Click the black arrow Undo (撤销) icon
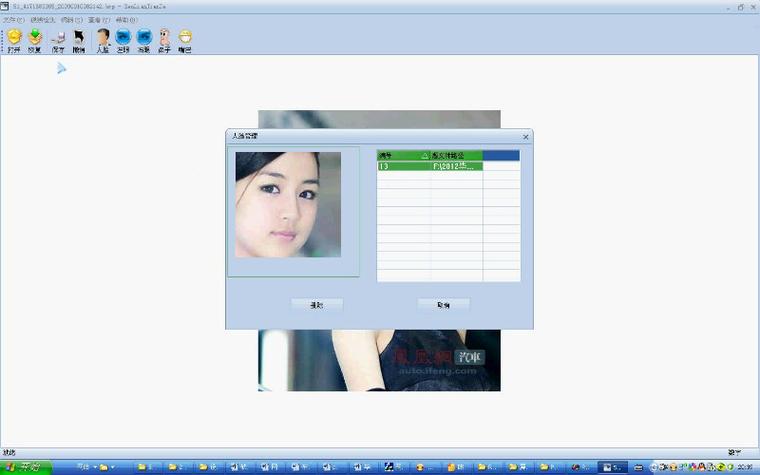The image size is (760, 475). 79,41
